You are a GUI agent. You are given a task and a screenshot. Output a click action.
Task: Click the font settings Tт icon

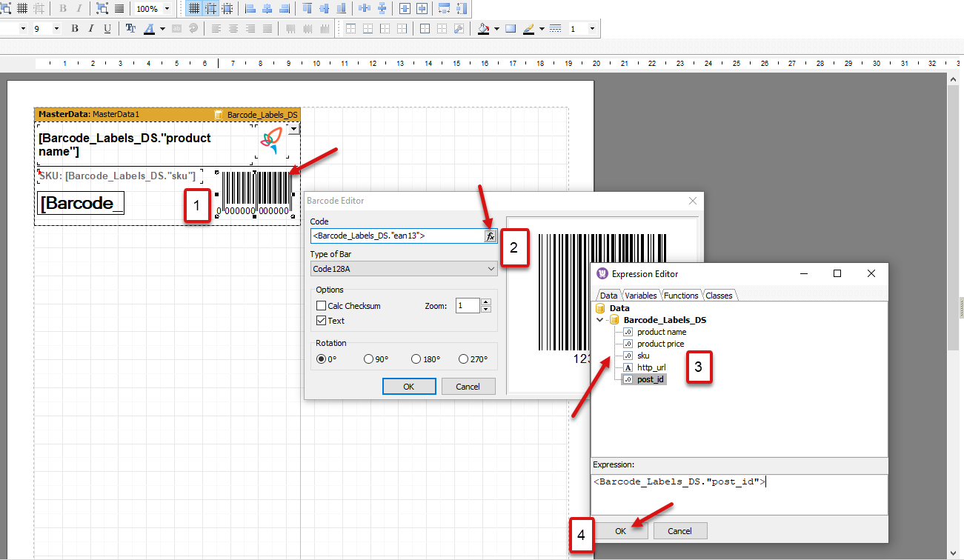(x=130, y=29)
